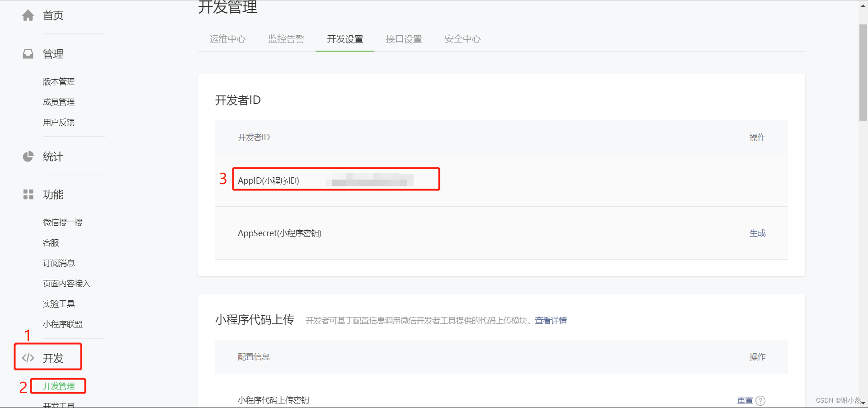Click the home icon in the sidebar
Image resolution: width=868 pixels, height=408 pixels.
[28, 15]
